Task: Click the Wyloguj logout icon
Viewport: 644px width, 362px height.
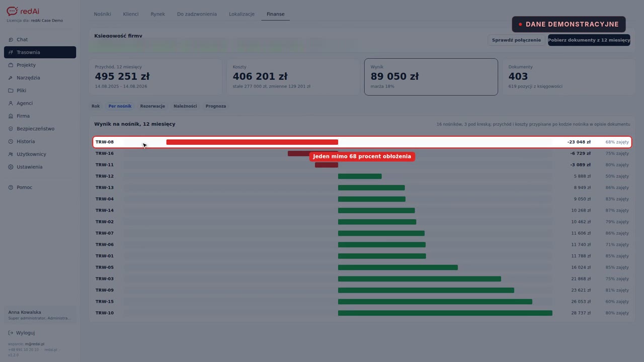Action: 11,333
